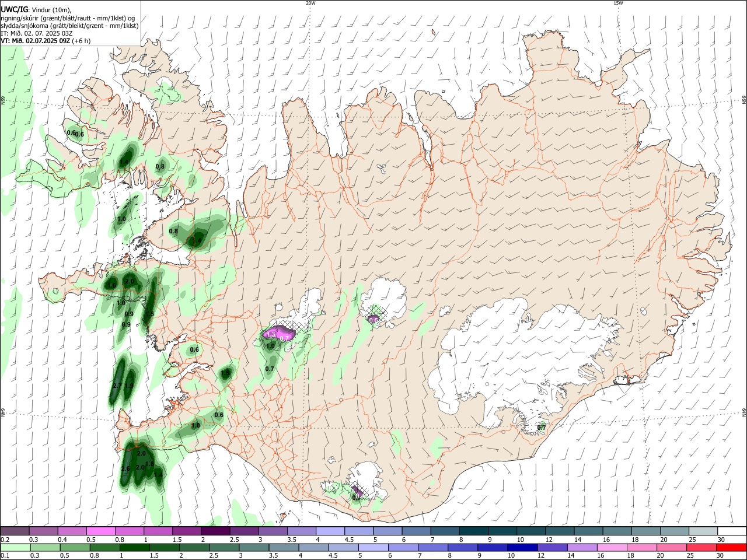747x560 pixels.
Task: Select rain scale swatch between 10 and 12
Action: click(x=523, y=547)
